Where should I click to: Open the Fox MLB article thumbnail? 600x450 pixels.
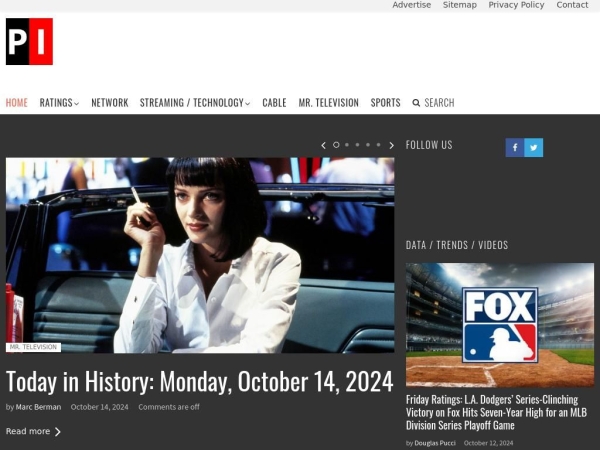click(x=500, y=325)
